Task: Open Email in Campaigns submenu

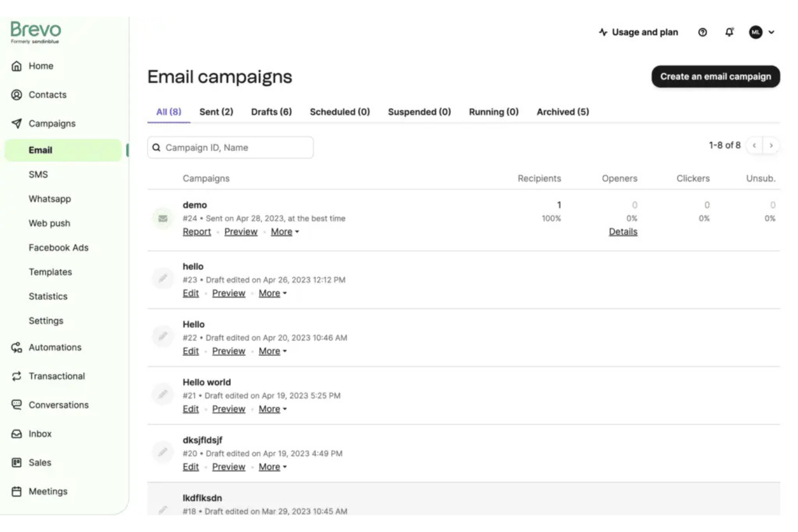Action: (63, 150)
